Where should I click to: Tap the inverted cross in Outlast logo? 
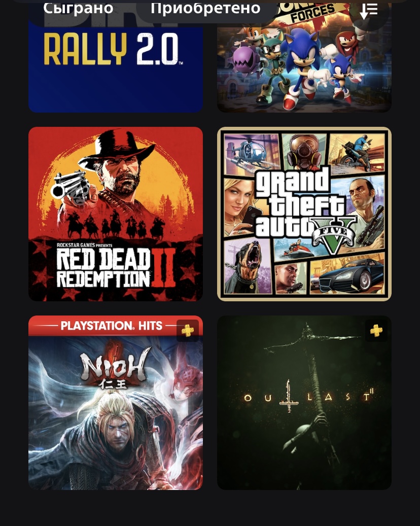pos(289,396)
